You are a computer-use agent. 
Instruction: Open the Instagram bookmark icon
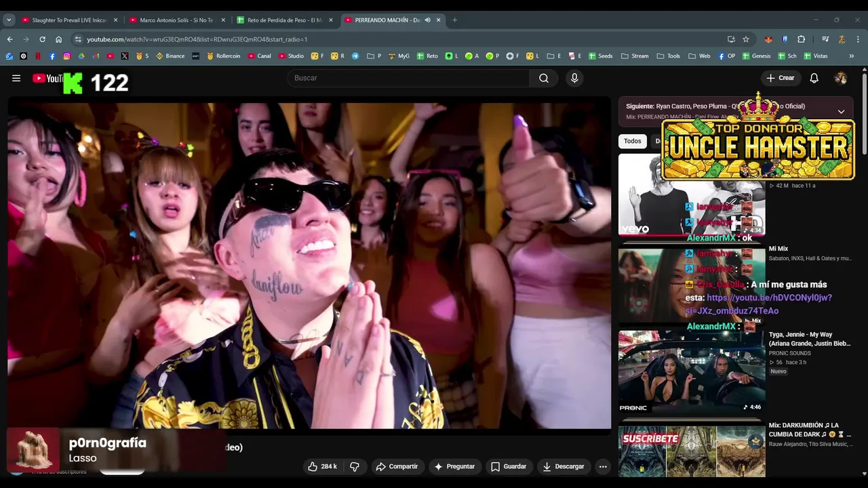pyautogui.click(x=66, y=56)
